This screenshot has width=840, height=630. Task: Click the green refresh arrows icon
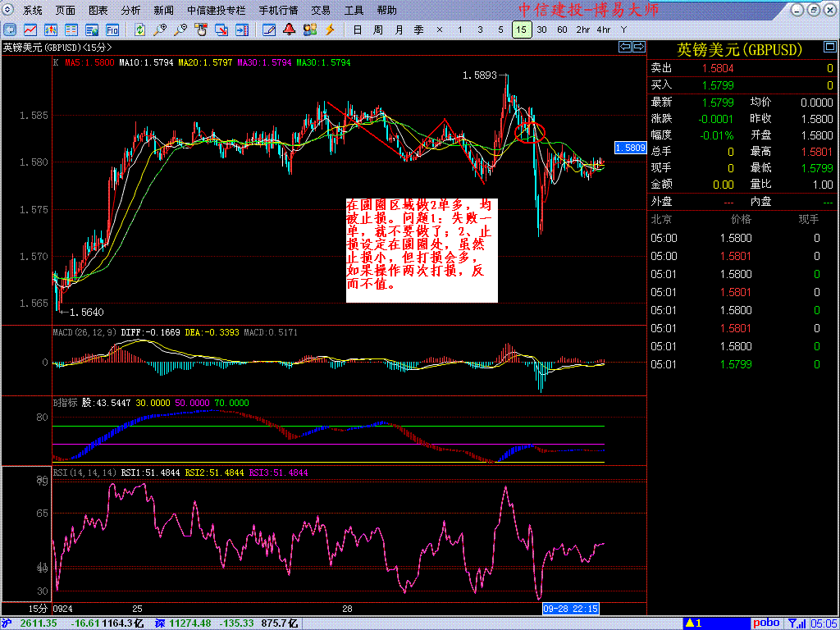coord(139,30)
